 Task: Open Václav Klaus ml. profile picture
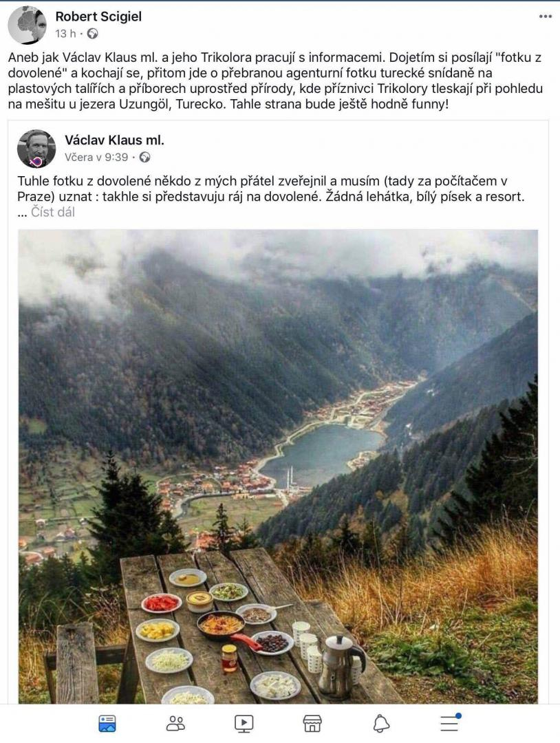36,149
